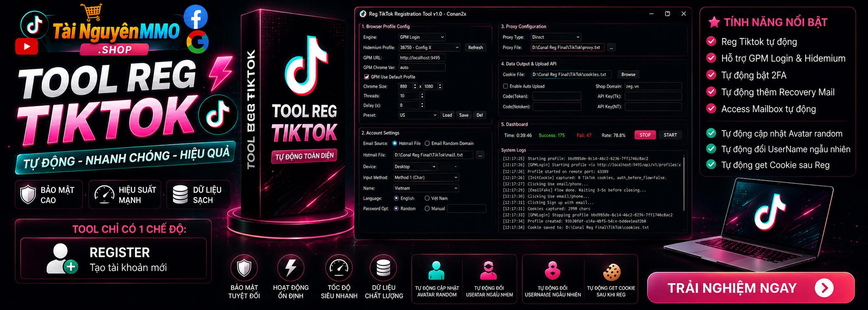The height and width of the screenshot is (310, 868).
Task: Toggle the GPM Use Default Profile checkbox
Action: 366,77
